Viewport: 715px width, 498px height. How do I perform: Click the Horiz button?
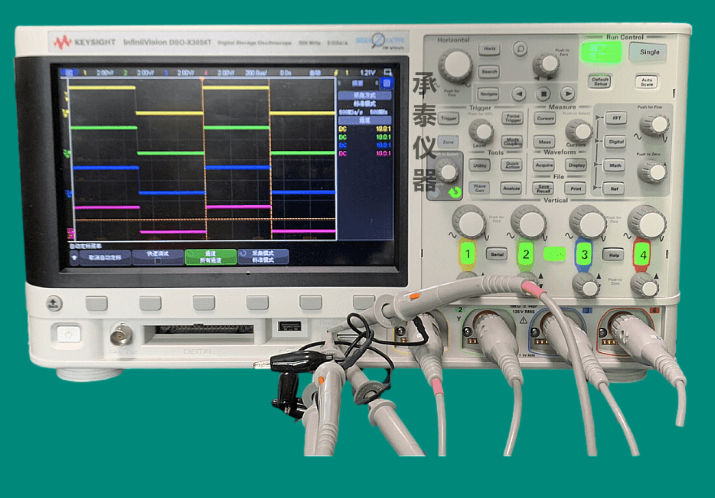[489, 49]
